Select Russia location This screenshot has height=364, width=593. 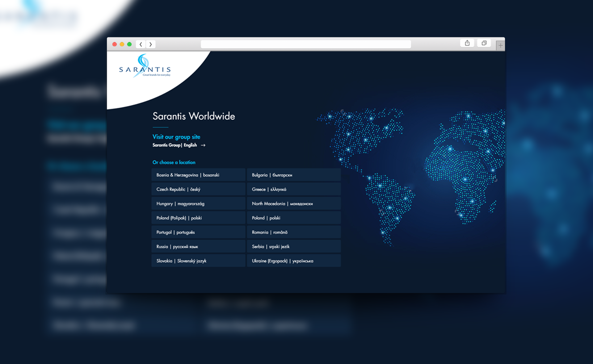tap(198, 246)
